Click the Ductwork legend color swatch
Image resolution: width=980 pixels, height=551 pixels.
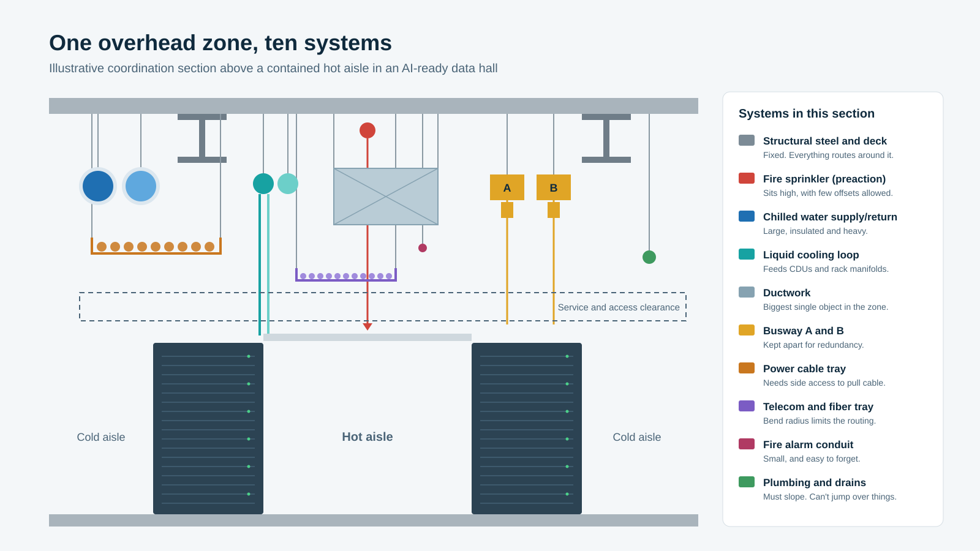coord(747,292)
